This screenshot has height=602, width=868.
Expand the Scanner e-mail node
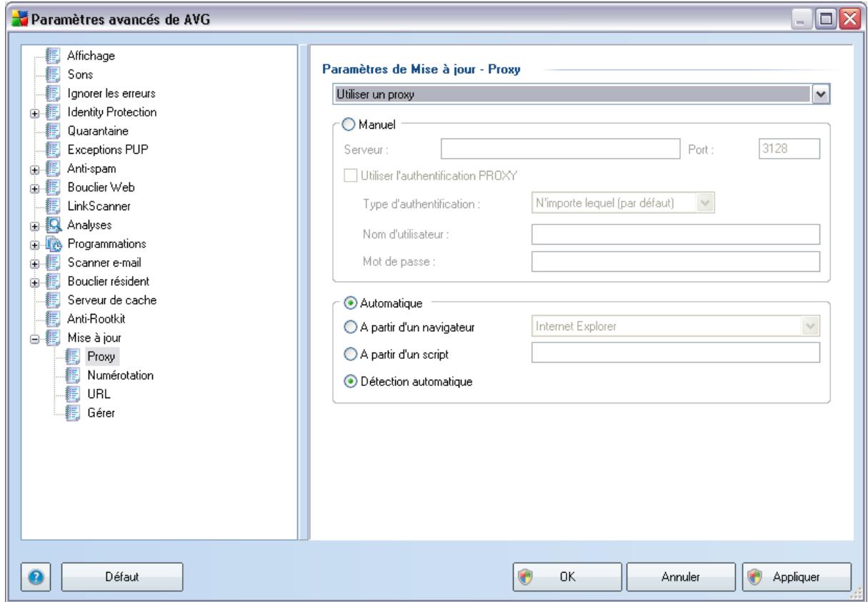(34, 262)
